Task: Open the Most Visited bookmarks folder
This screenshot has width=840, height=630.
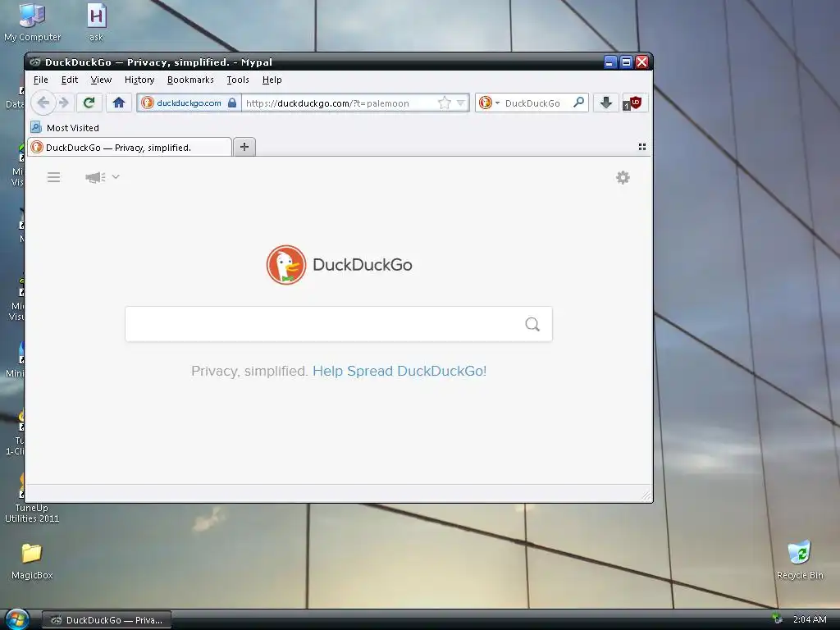Action: [65, 127]
